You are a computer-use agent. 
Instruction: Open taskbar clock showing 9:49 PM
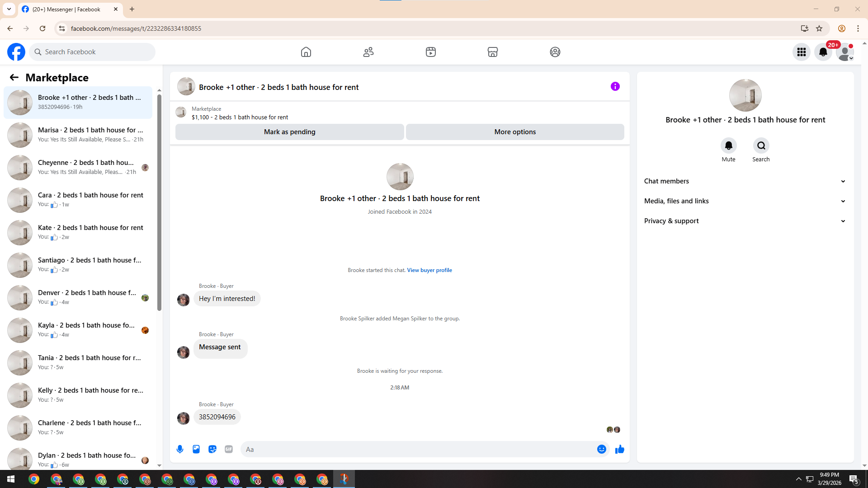pos(830,479)
